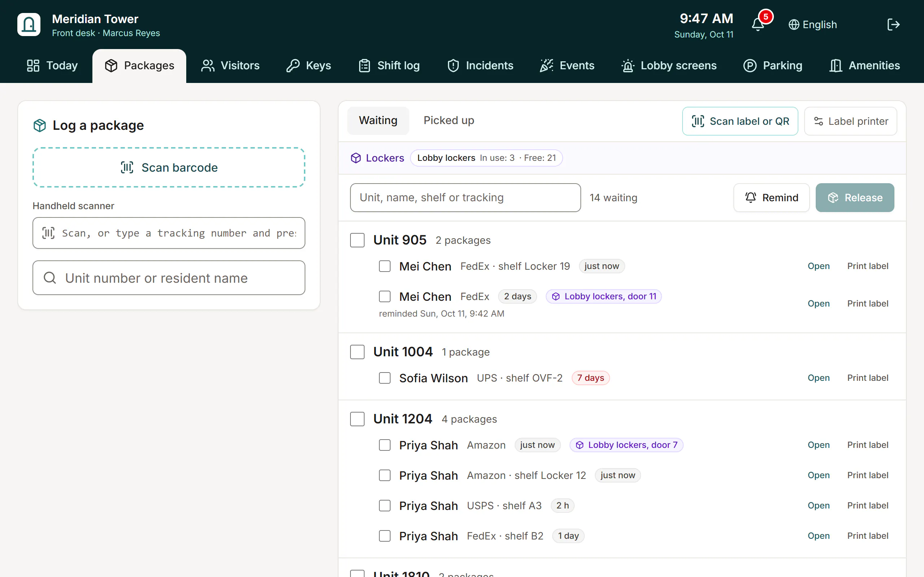Open the English language selector
Screen dimensions: 924x577
[813, 25]
